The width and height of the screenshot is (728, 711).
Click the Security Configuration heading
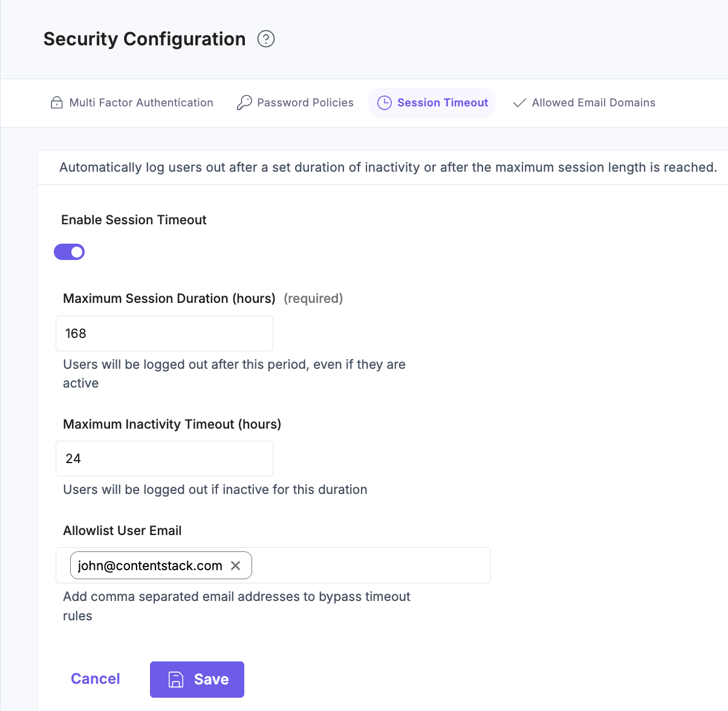coord(145,39)
